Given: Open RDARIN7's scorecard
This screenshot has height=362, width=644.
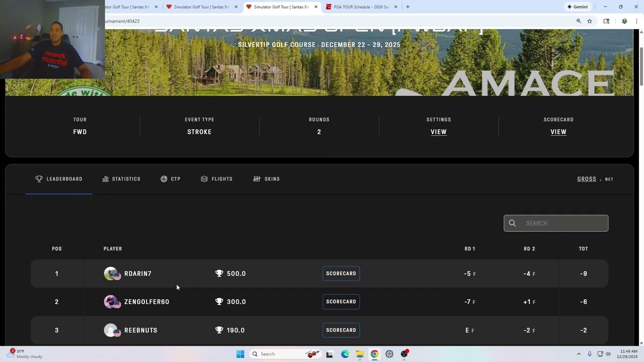Looking at the screenshot, I should point(341,274).
